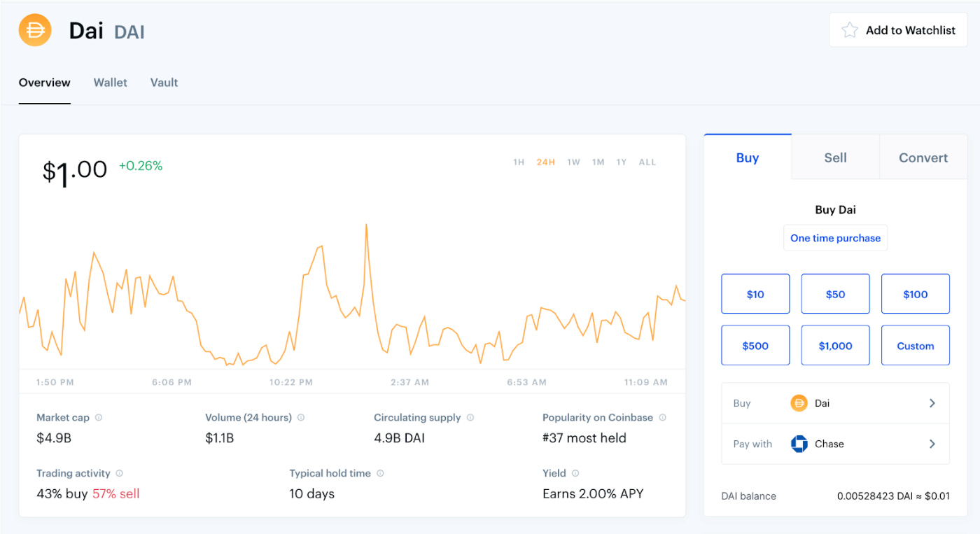The height and width of the screenshot is (534, 980).
Task: Switch to the Overview tab
Action: coord(45,83)
